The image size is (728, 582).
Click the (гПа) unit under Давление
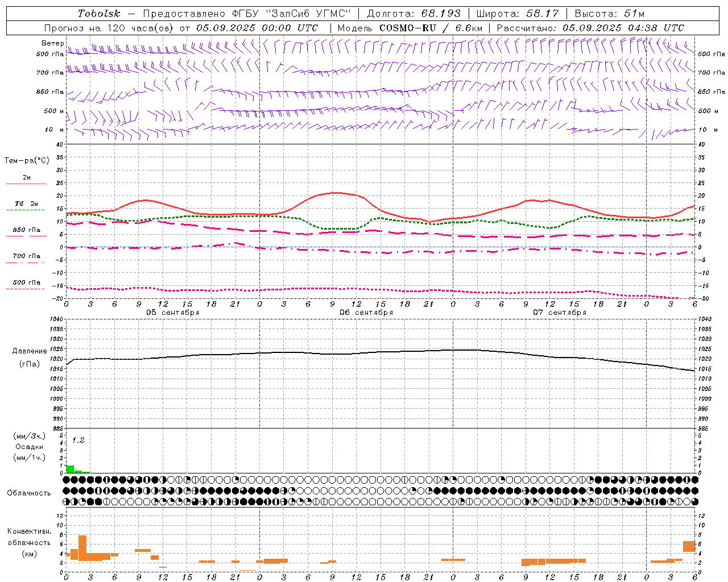(x=29, y=364)
